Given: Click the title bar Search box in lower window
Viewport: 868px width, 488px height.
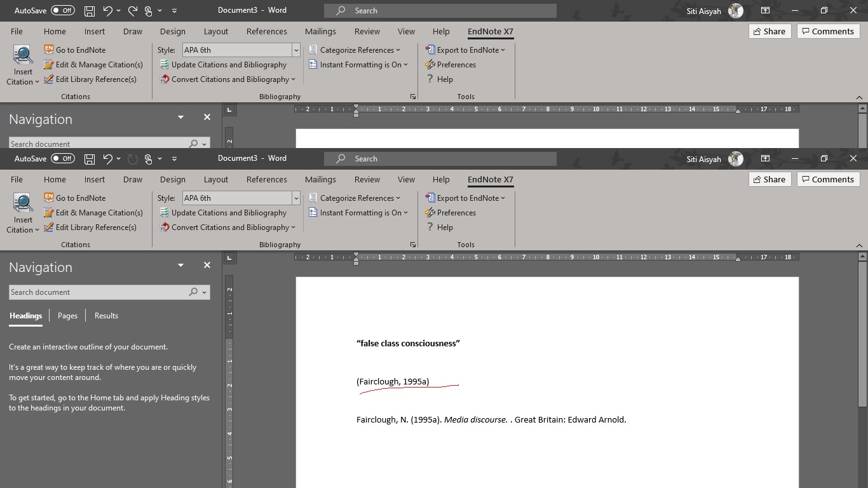Looking at the screenshot, I should click(x=440, y=159).
